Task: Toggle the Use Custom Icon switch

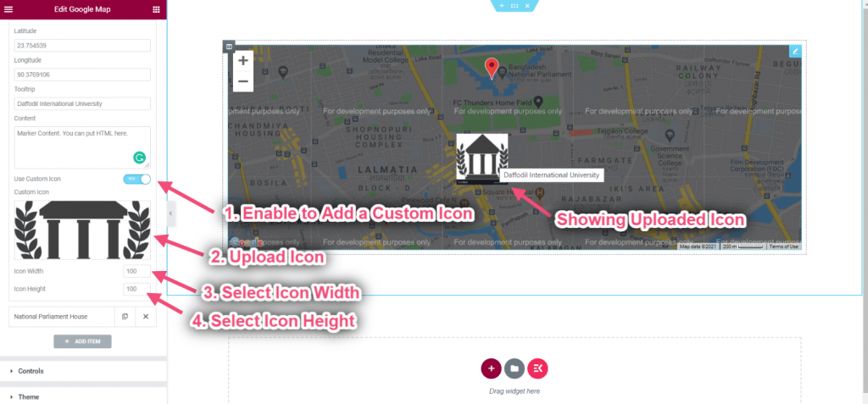Action: coord(136,179)
